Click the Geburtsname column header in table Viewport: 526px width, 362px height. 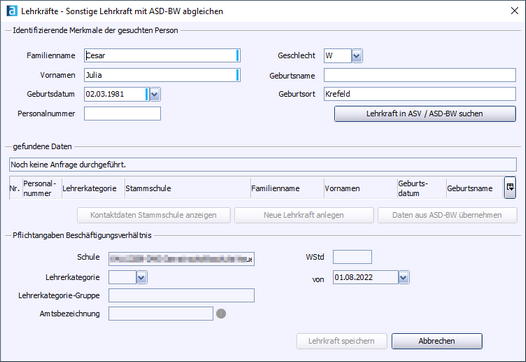tap(475, 188)
